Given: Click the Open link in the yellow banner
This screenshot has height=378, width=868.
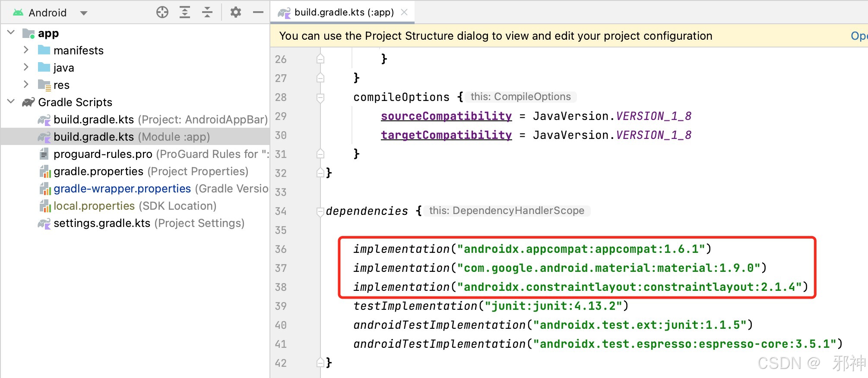Looking at the screenshot, I should [858, 36].
